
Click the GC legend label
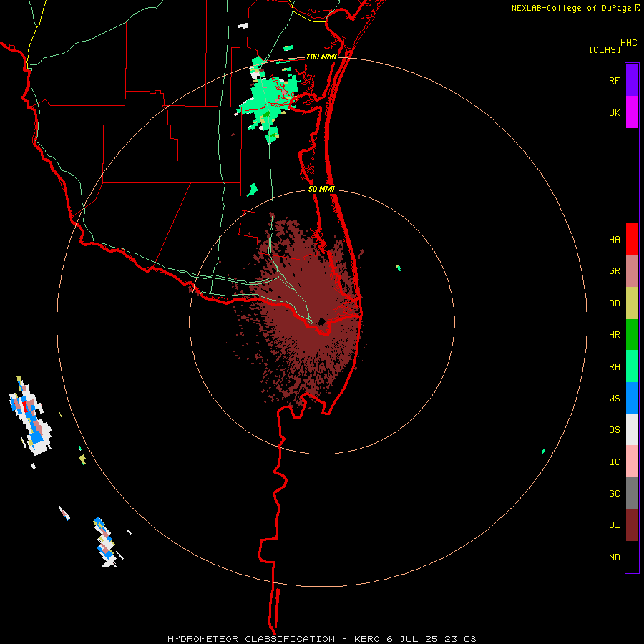click(614, 493)
